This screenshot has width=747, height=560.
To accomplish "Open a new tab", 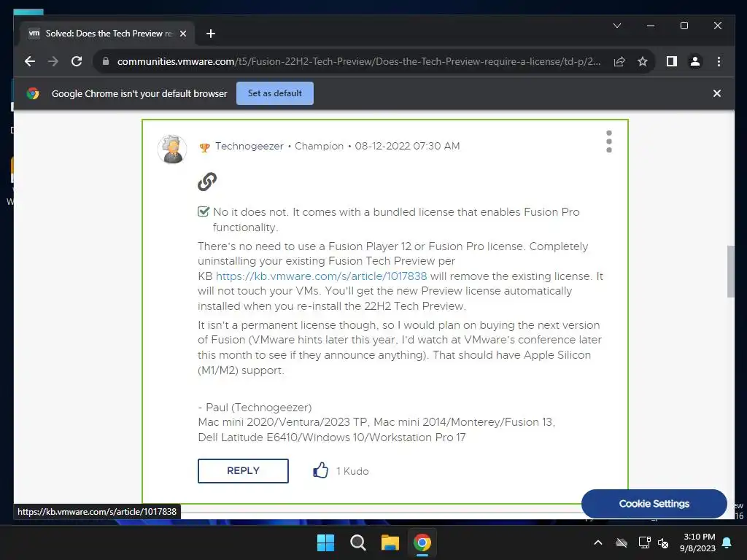I will (x=211, y=34).
